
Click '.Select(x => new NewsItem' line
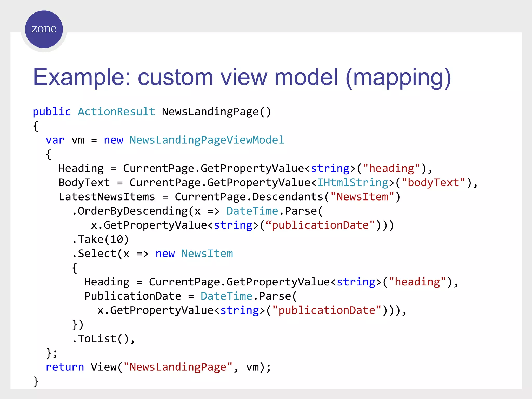click(x=153, y=254)
